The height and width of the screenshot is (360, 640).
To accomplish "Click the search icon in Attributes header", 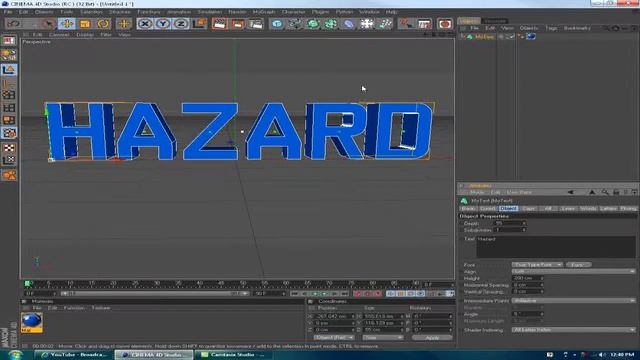I will [x=604, y=192].
